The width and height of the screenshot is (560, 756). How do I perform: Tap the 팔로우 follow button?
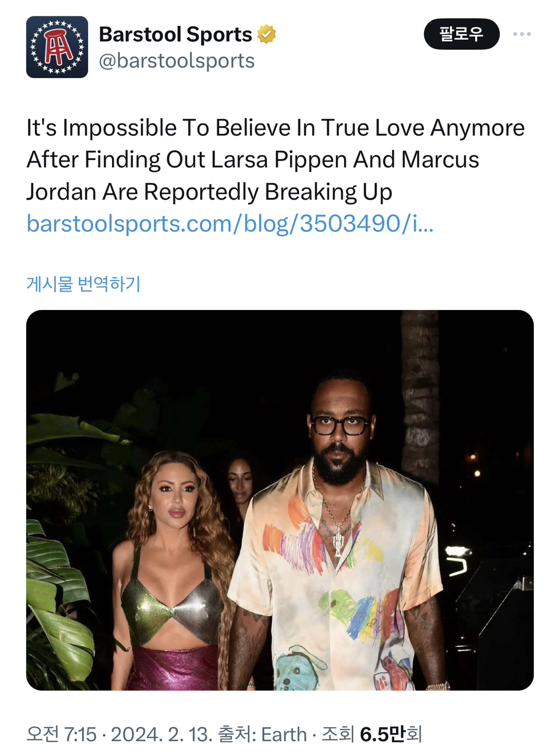click(462, 34)
